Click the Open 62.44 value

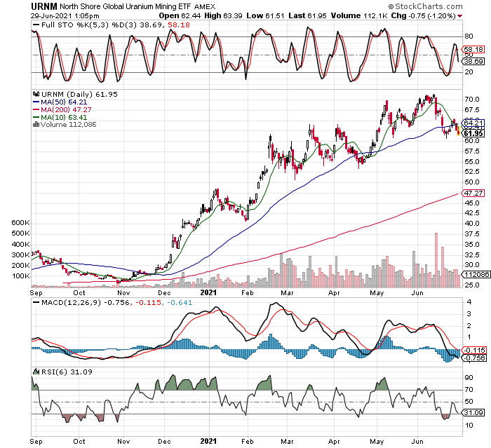(180, 15)
